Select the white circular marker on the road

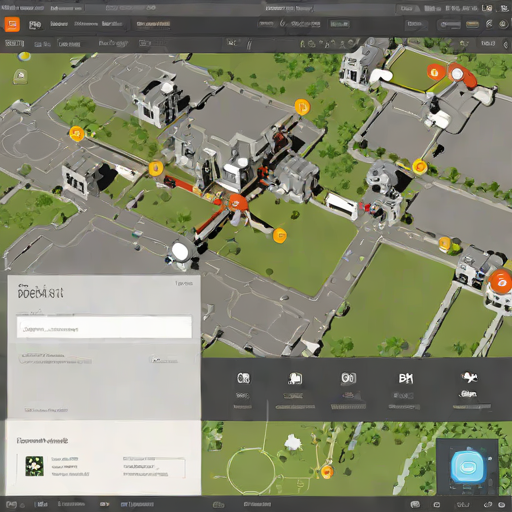pos(180,251)
